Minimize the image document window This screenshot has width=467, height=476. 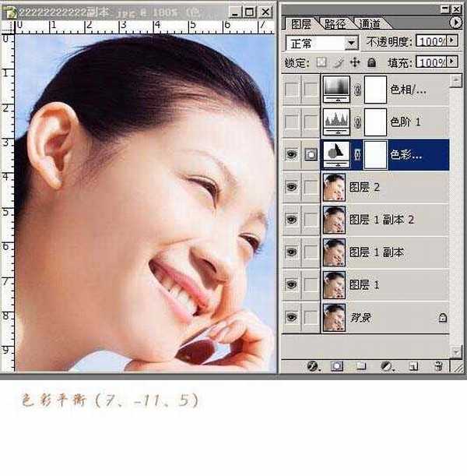(x=235, y=12)
